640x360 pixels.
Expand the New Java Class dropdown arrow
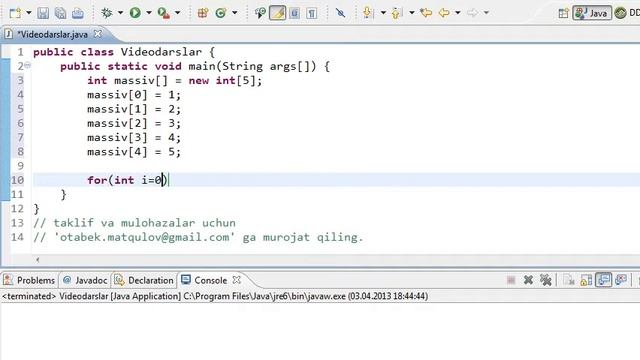point(235,13)
